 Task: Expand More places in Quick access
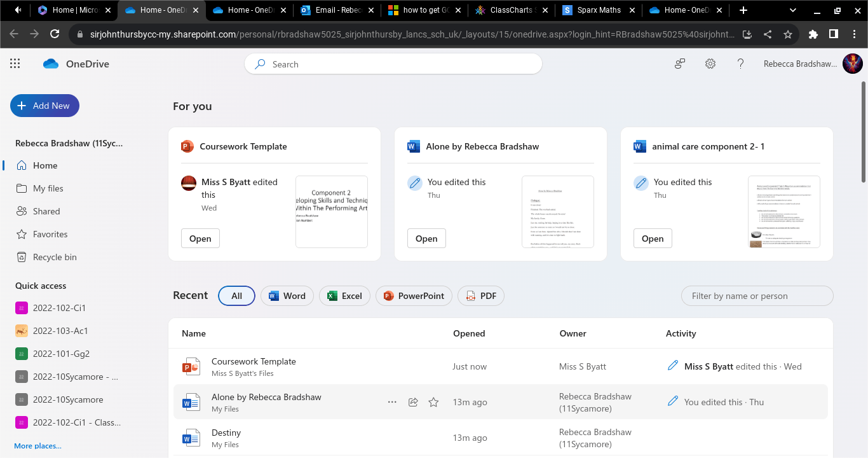(38, 446)
